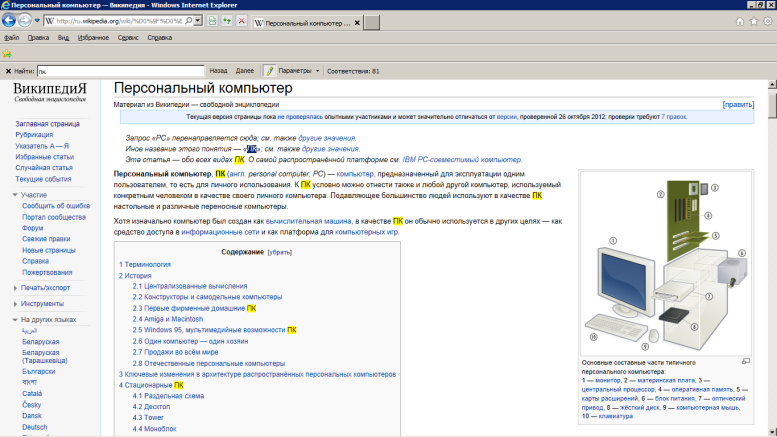Click the vertical scrollbar thumb

coord(772,105)
